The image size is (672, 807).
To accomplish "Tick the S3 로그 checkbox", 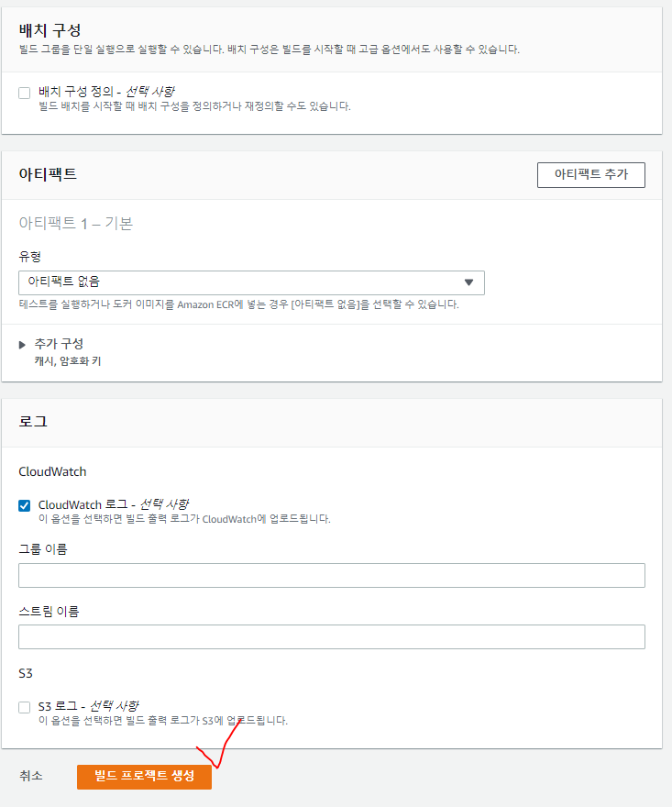I will [x=25, y=707].
